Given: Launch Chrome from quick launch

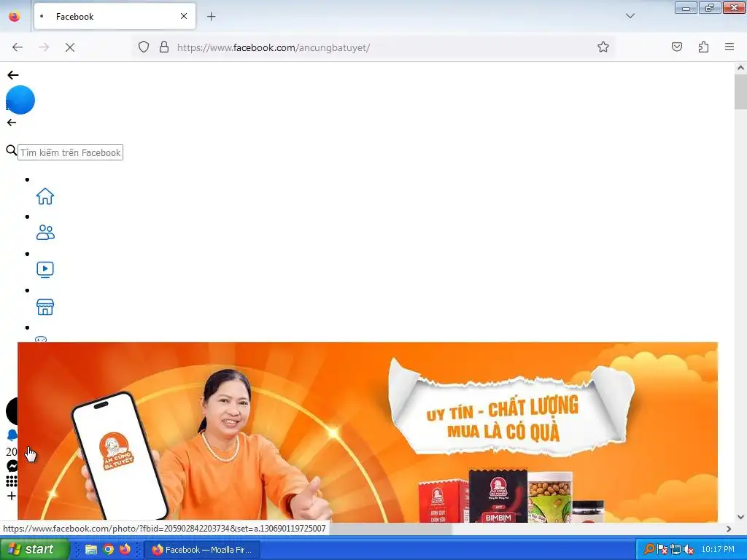Looking at the screenshot, I should tap(108, 550).
